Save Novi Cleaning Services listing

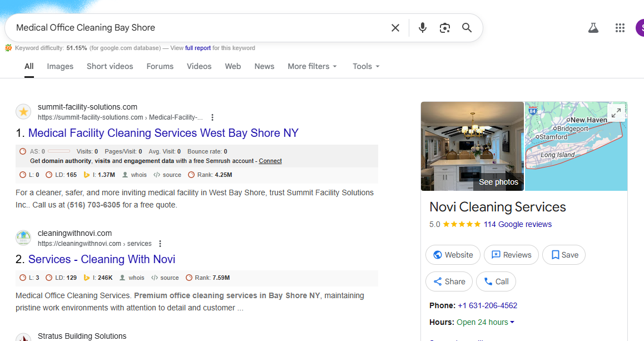[x=564, y=255]
